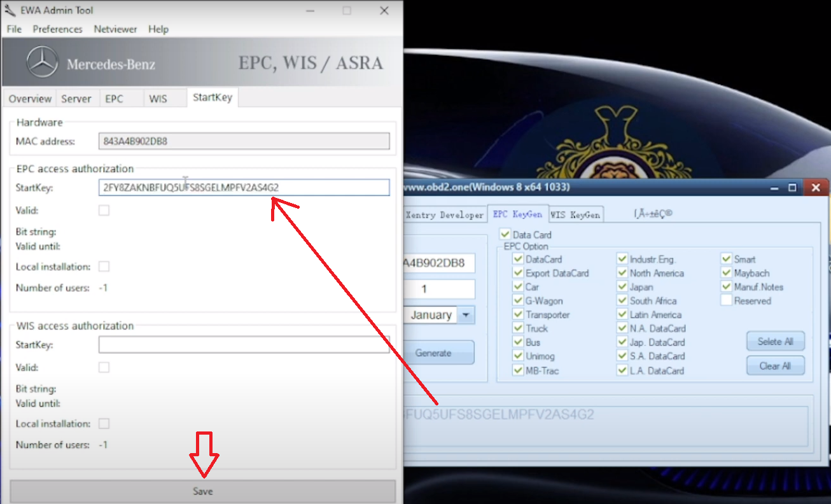Click the EPC StartKey input field
831x504 pixels.
(244, 187)
